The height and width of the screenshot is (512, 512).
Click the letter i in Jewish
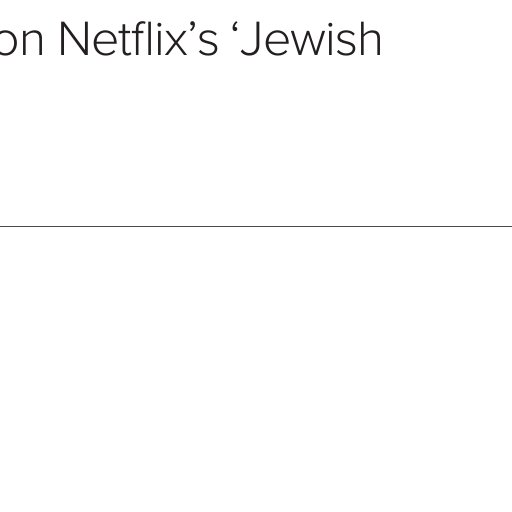[x=330, y=39]
